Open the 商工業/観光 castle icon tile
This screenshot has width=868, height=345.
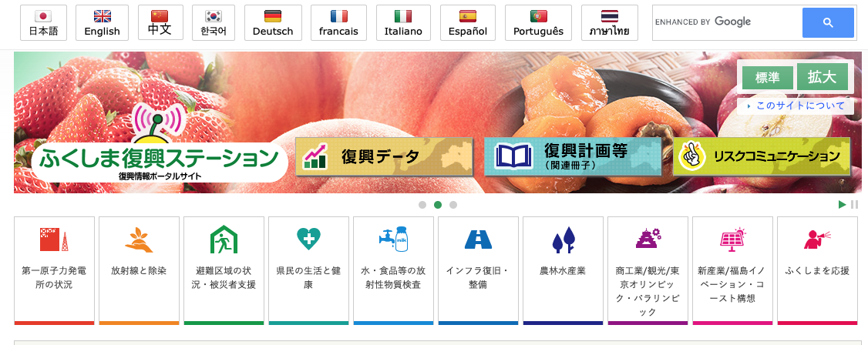(x=648, y=270)
